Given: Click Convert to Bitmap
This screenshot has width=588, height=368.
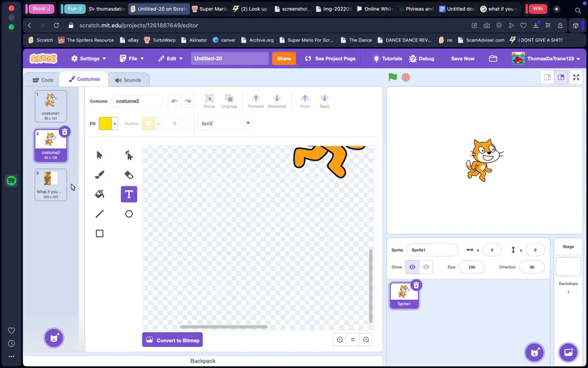Looking at the screenshot, I should 172,340.
